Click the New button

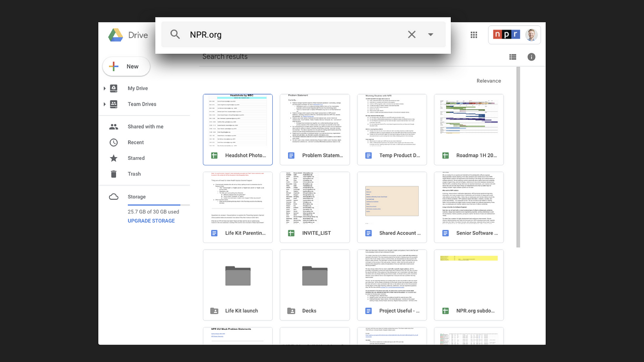126,67
